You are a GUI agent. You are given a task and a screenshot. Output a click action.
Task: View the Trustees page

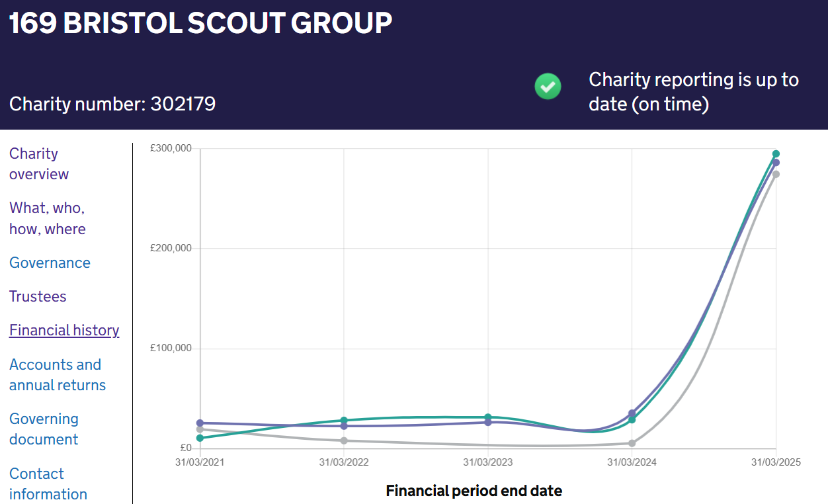tap(38, 296)
